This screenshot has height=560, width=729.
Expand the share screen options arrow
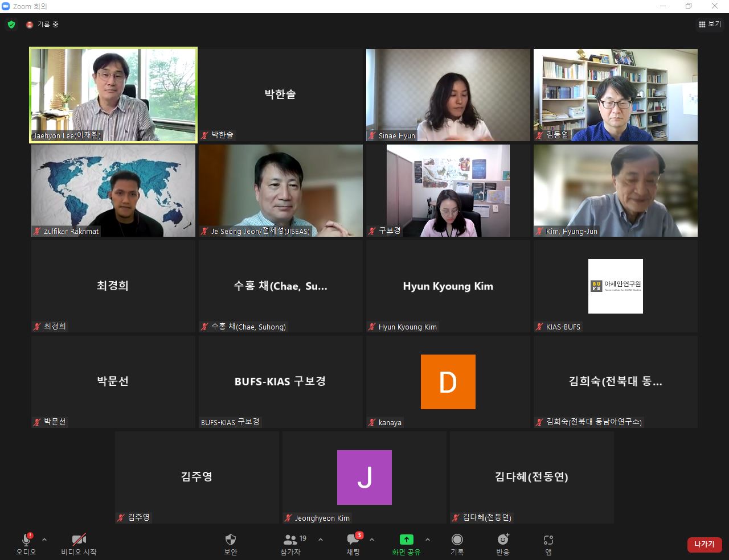428,540
